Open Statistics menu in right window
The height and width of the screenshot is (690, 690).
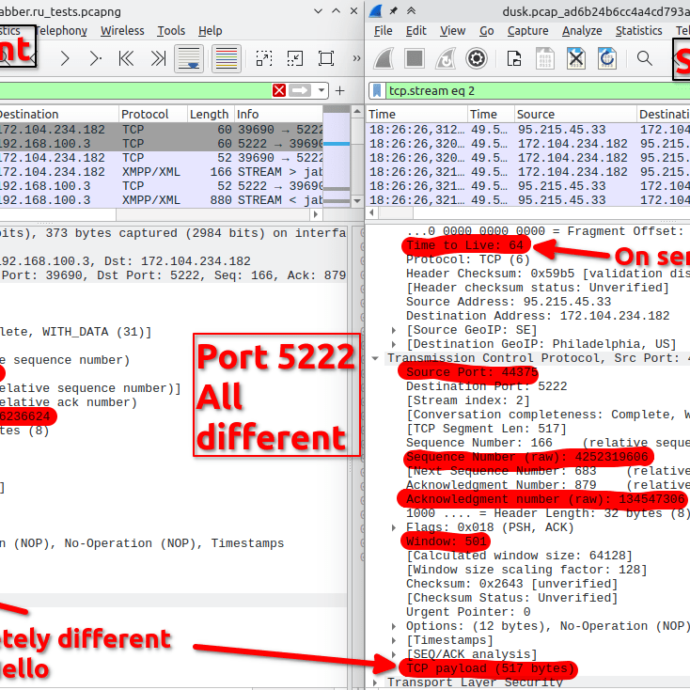click(639, 31)
